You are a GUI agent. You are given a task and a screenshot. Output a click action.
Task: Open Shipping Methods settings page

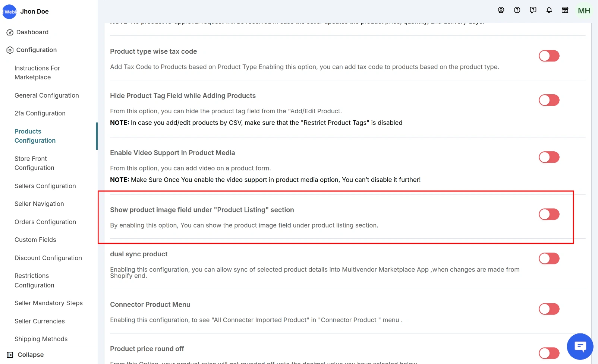pyautogui.click(x=41, y=339)
